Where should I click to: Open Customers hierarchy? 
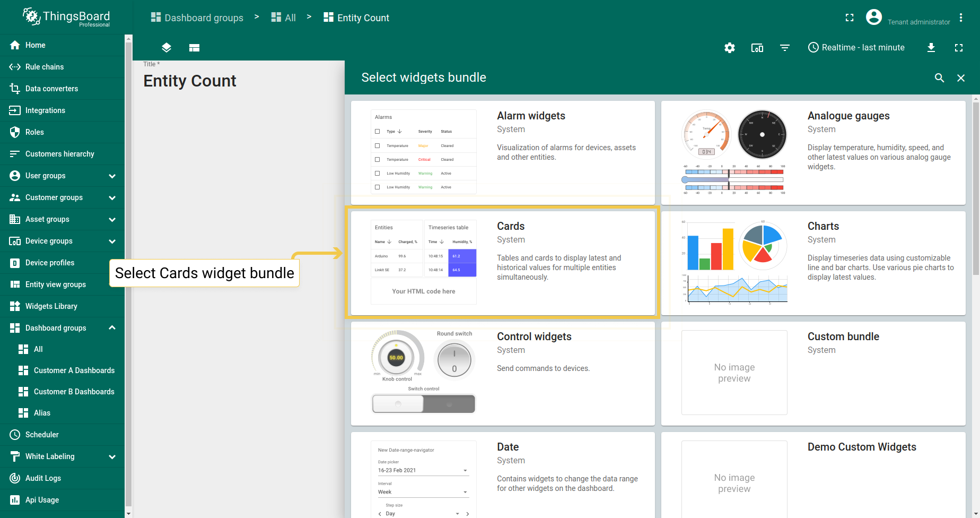coord(62,154)
